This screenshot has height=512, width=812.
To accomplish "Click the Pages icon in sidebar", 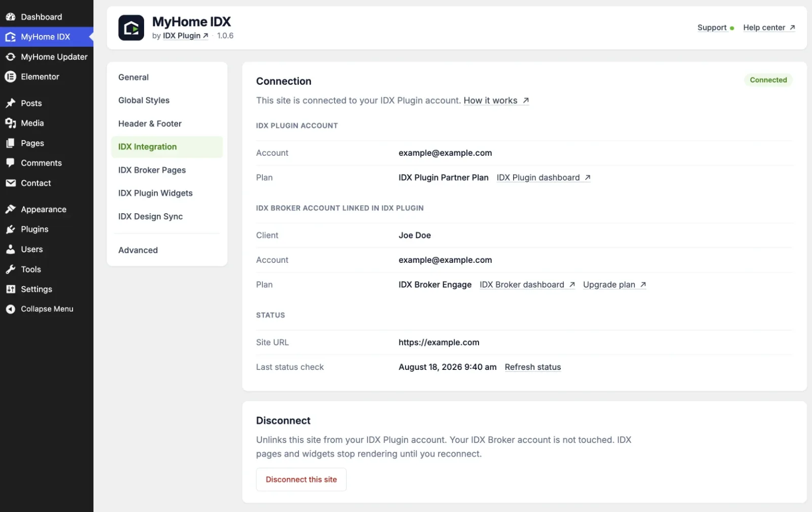I will (x=10, y=143).
